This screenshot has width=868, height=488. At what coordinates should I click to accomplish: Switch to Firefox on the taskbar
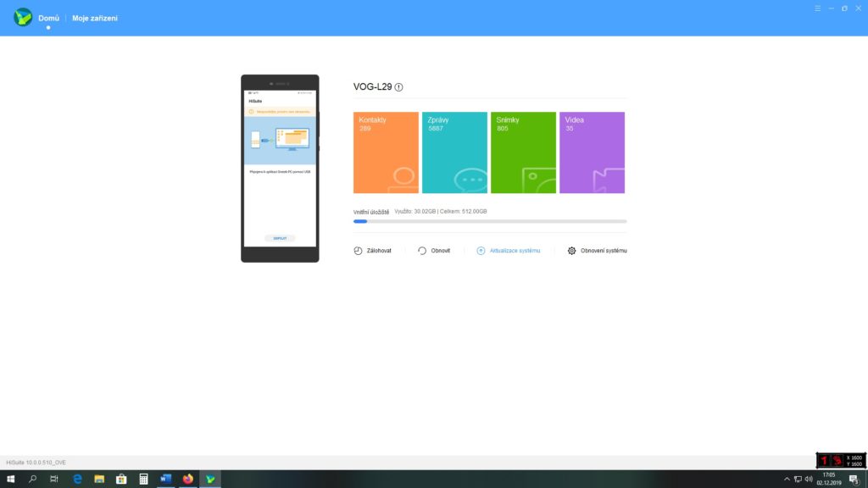[188, 480]
